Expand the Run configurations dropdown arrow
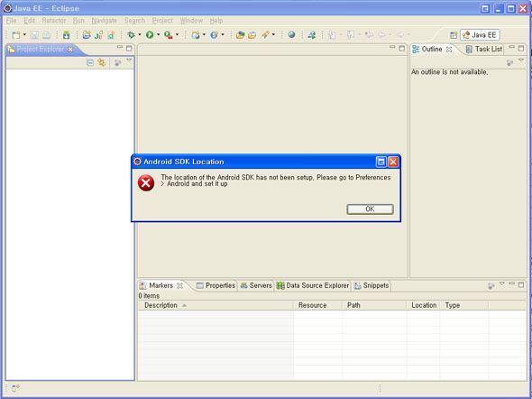 click(158, 34)
